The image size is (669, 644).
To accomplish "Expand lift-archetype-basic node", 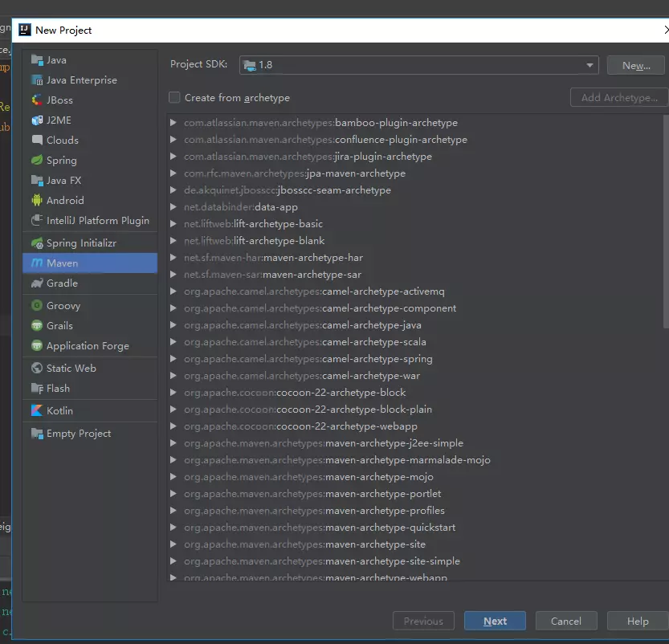I will pos(173,224).
